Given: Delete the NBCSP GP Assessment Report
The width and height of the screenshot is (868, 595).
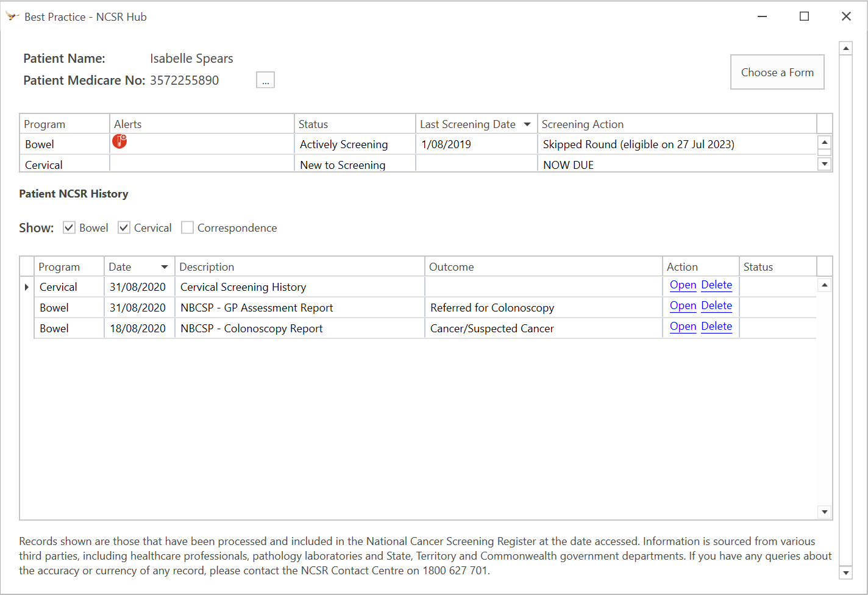Looking at the screenshot, I should pyautogui.click(x=716, y=305).
